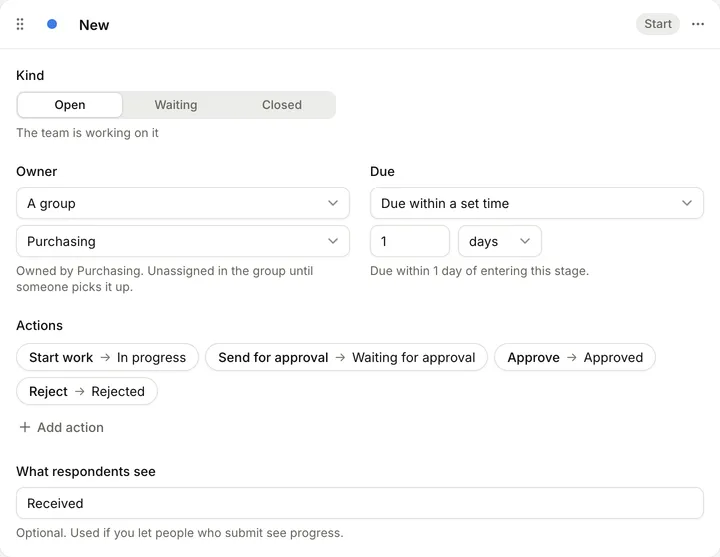Click the Actions heading
720x557 pixels.
pyautogui.click(x=39, y=325)
